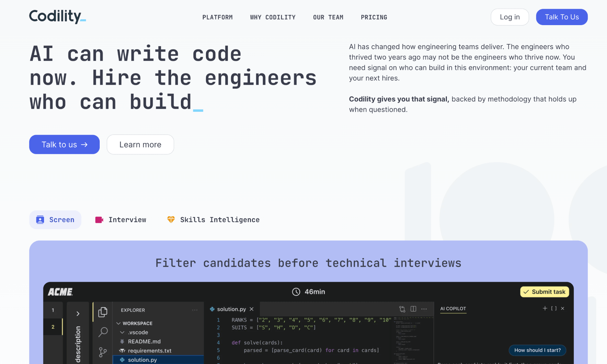Click the Learn more button
Image resolution: width=607 pixels, height=364 pixels.
[140, 145]
